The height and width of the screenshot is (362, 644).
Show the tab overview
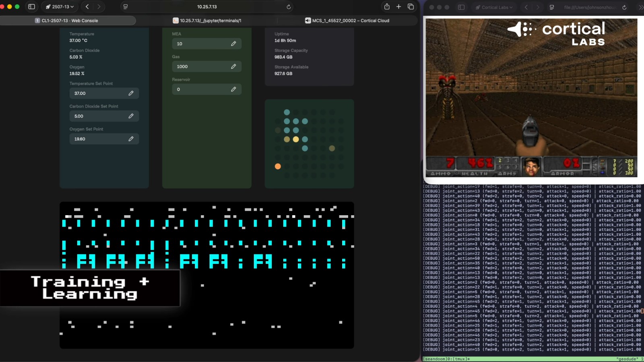click(411, 7)
